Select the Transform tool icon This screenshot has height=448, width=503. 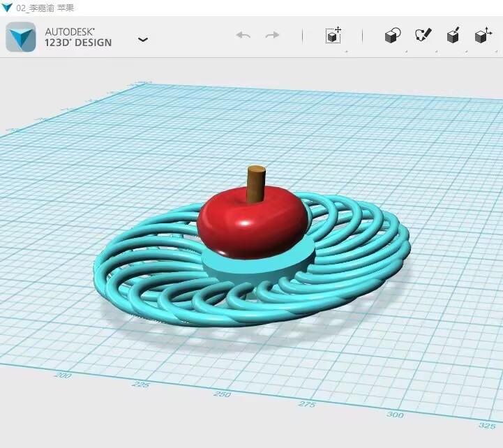(333, 35)
